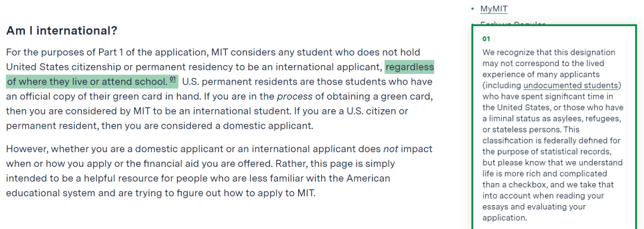Click highlighted text "of where they live or attend school"
The height and width of the screenshot is (229, 644).
point(86,82)
